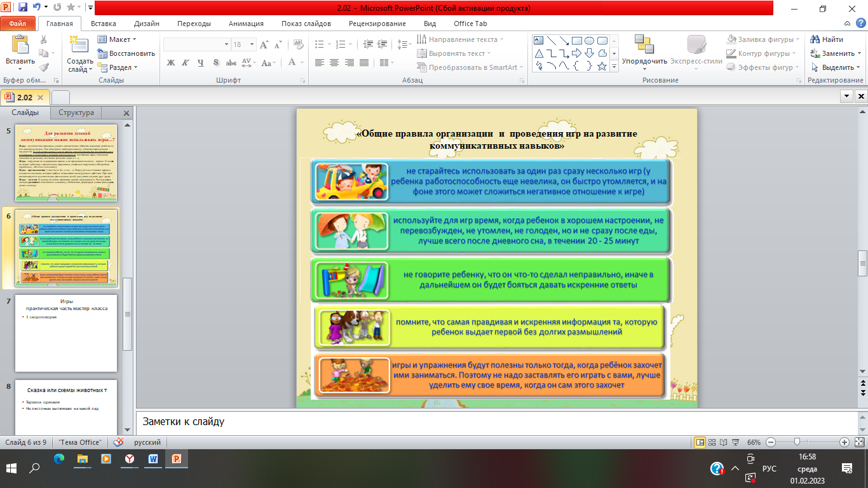Open the Упорядочить arrange dropdown
This screenshot has width=868, height=488.
pyautogui.click(x=644, y=53)
